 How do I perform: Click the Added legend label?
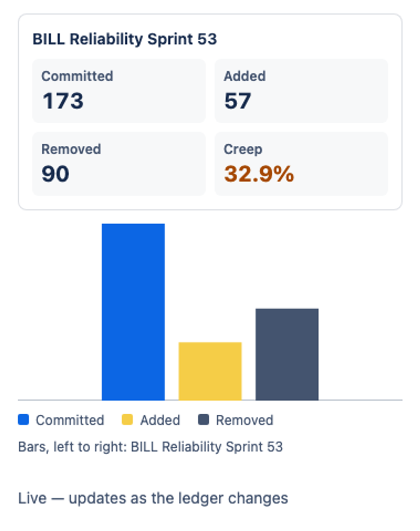pos(160,420)
